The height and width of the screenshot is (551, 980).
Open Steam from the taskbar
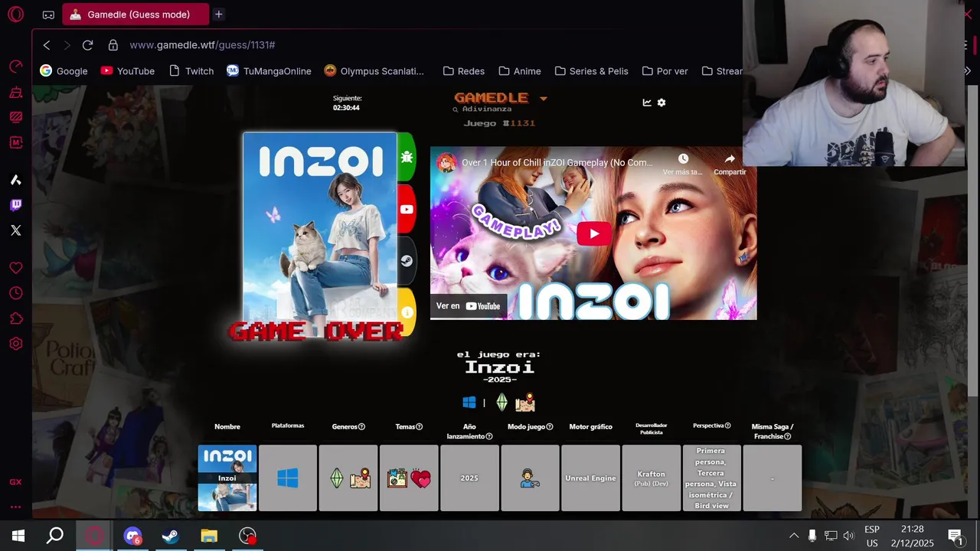pos(170,536)
